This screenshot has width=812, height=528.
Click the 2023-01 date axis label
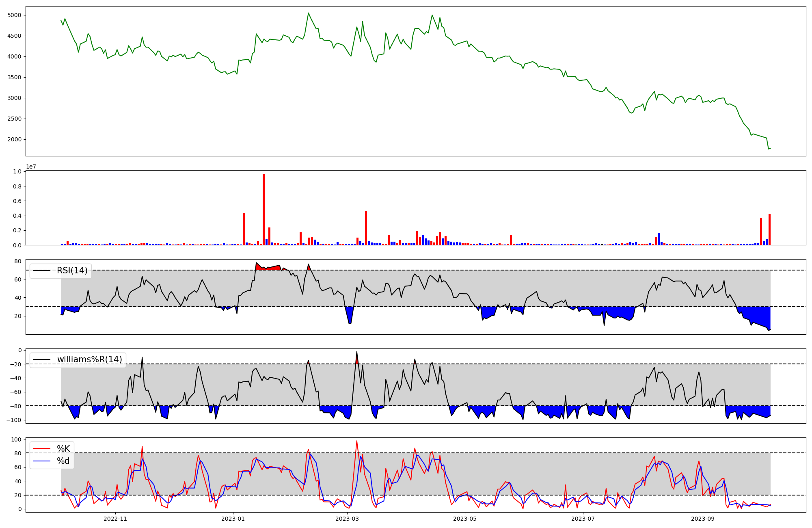(233, 519)
